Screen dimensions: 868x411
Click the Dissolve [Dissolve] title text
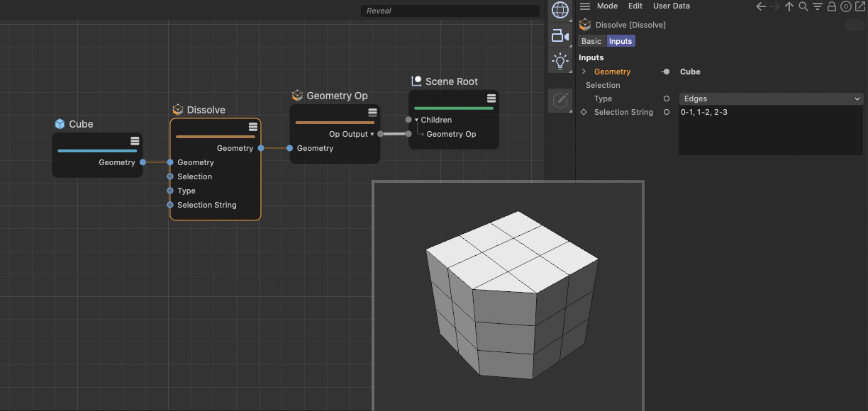[630, 25]
